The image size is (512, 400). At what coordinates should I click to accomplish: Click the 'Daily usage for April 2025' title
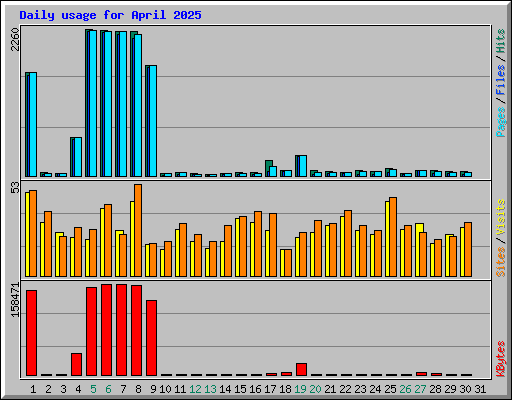pyautogui.click(x=110, y=15)
